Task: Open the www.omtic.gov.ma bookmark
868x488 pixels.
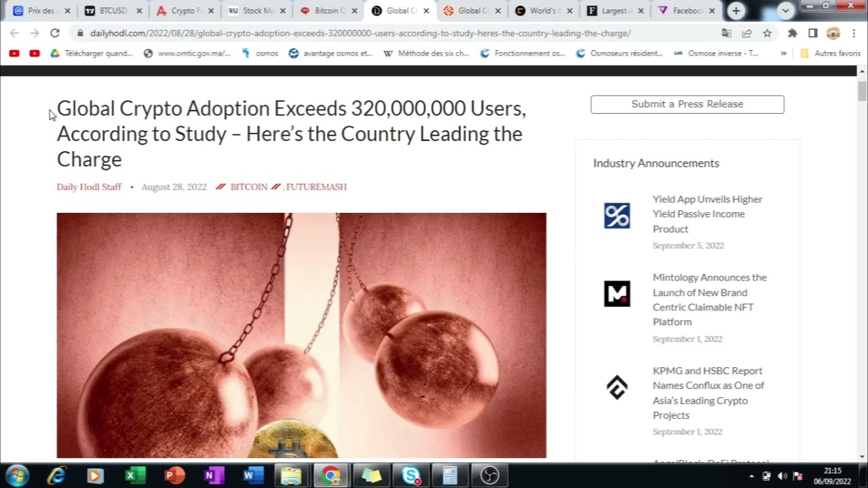Action: (x=188, y=54)
